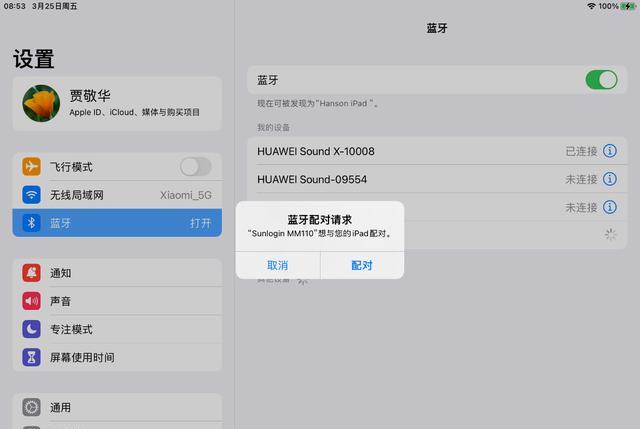Screen dimensions: 640x429
Task: Tap the 贾敬华 profile avatar
Action: 41,103
